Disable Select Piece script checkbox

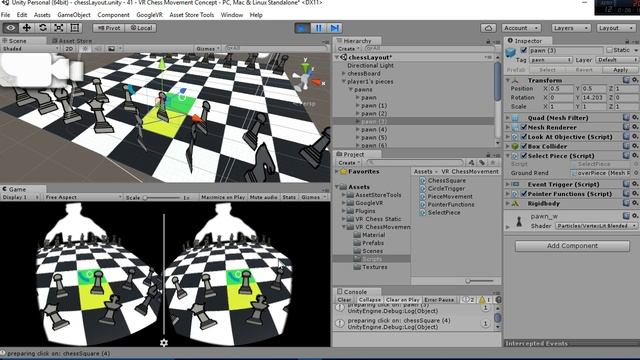(524, 156)
